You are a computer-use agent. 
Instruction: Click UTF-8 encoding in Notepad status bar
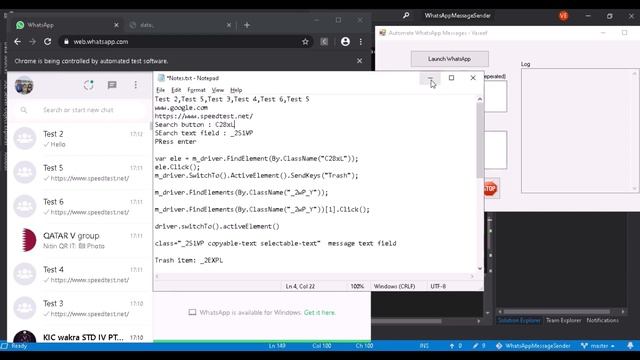pos(438,286)
